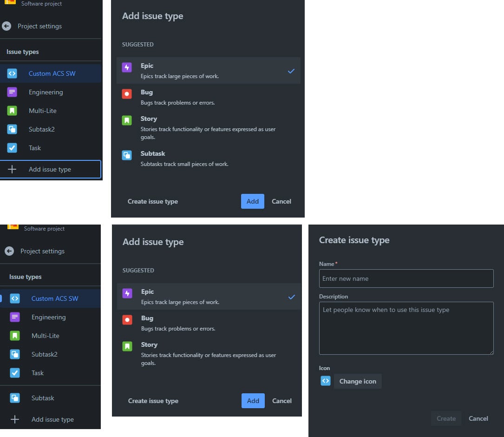This screenshot has height=437, width=504.
Task: Click Add issue type text in bottom sidebar
Action: coord(52,420)
